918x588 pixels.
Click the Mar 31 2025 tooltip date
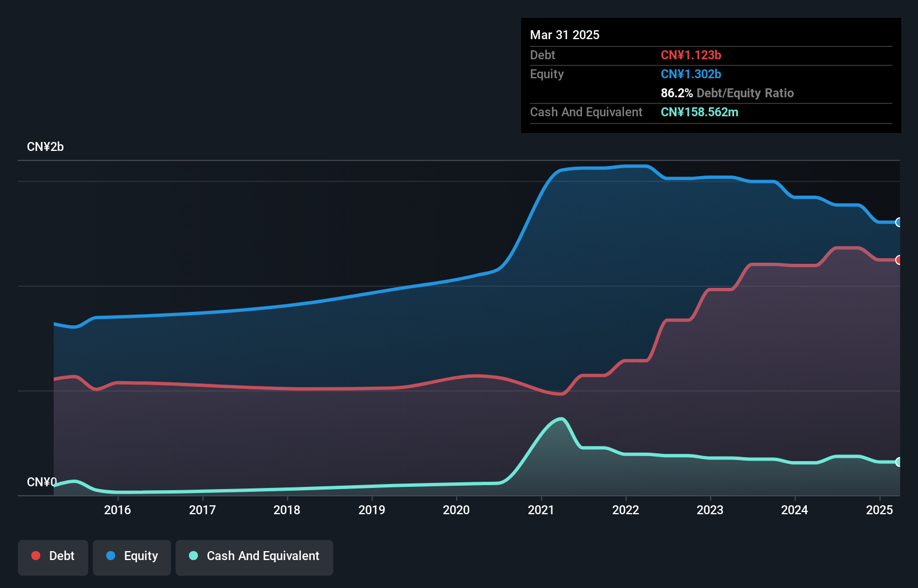(565, 35)
